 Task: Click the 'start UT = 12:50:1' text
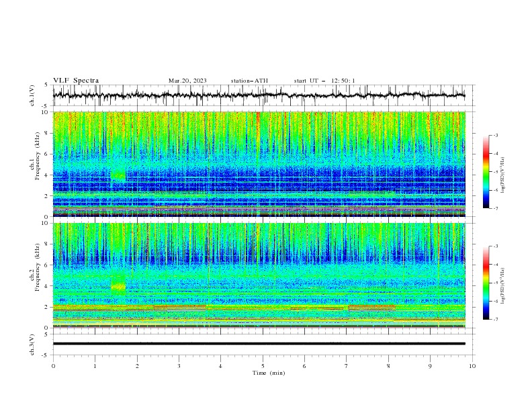(x=324, y=81)
